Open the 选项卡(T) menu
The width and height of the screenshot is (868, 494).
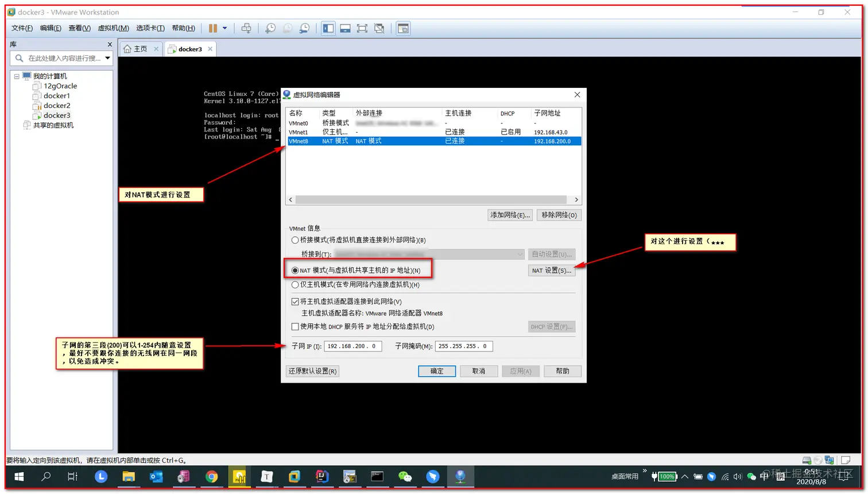150,28
